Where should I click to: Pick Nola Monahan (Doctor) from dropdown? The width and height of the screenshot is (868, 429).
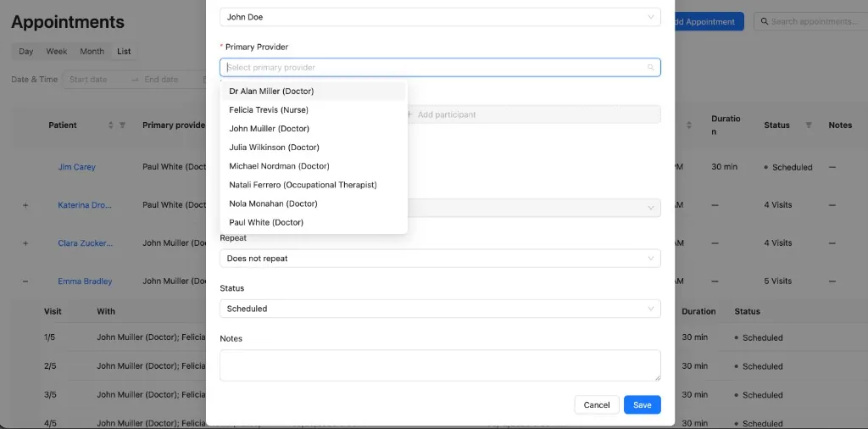pos(314,203)
